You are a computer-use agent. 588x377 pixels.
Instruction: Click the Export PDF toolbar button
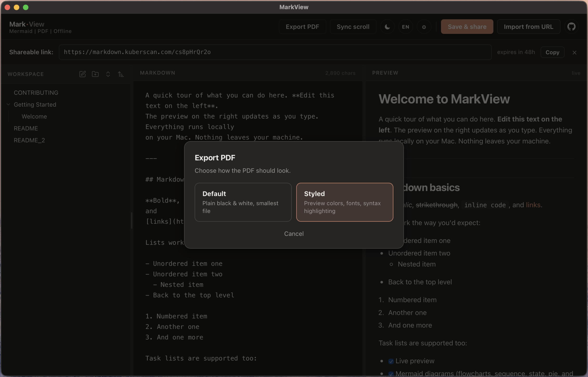(x=302, y=27)
